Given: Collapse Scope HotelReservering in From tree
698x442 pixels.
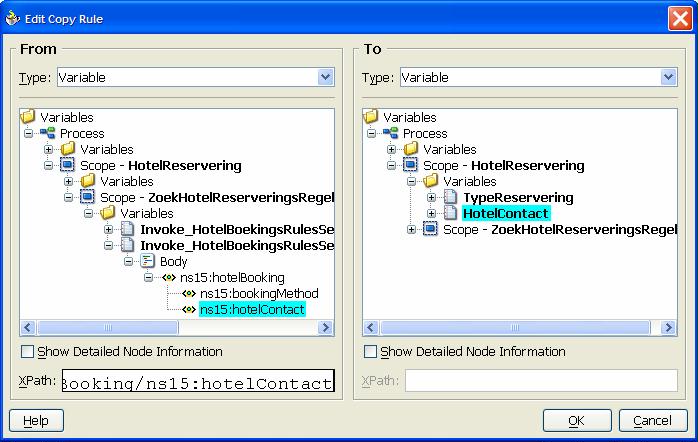Looking at the screenshot, I should (49, 165).
